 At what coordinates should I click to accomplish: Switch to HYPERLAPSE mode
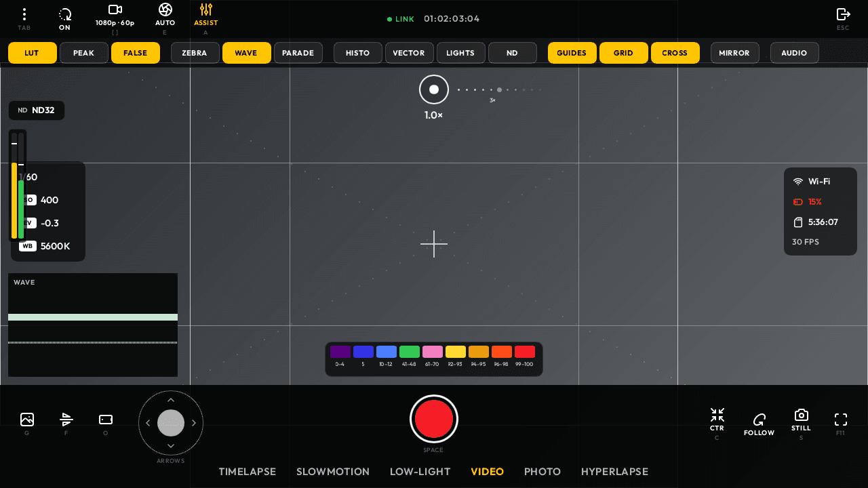pos(615,472)
